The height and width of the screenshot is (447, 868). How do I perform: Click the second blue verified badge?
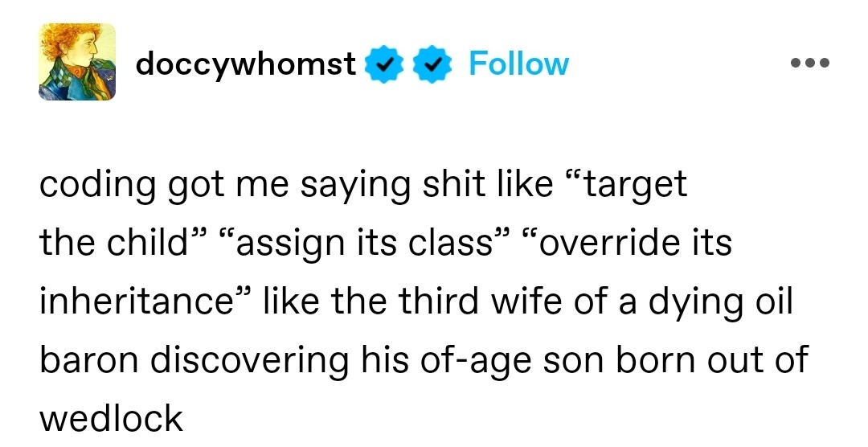tap(432, 64)
